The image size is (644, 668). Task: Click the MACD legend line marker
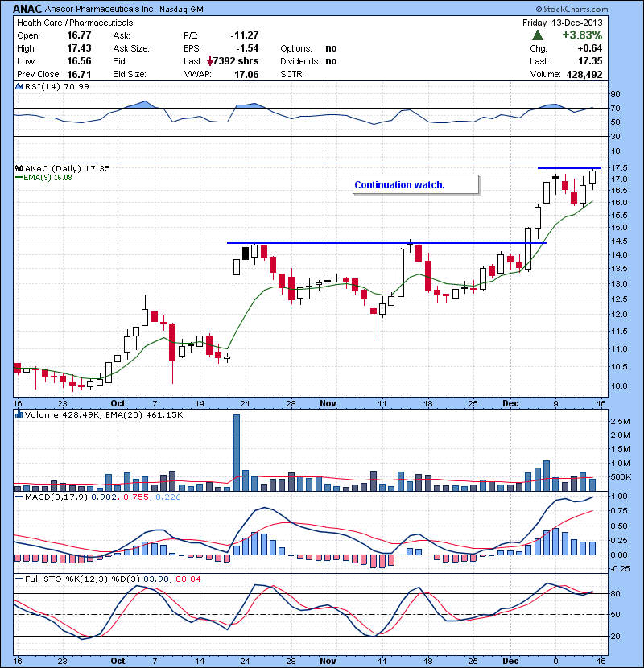[19, 497]
